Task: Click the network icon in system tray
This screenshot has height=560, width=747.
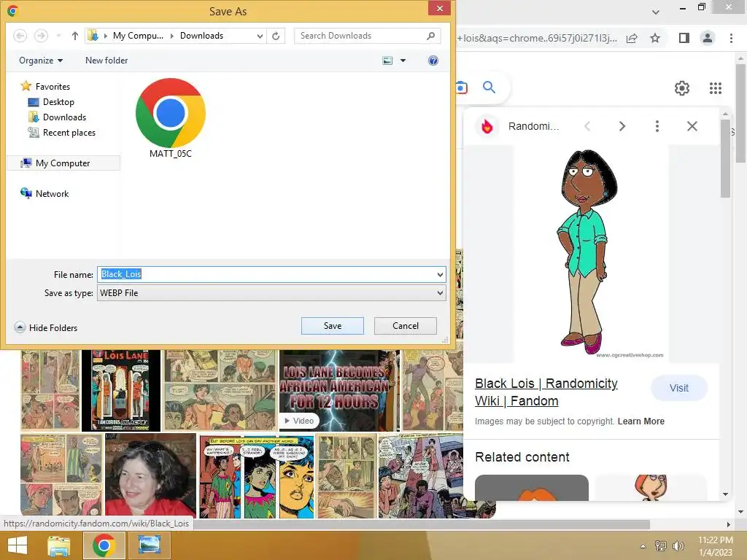Action: (660, 546)
